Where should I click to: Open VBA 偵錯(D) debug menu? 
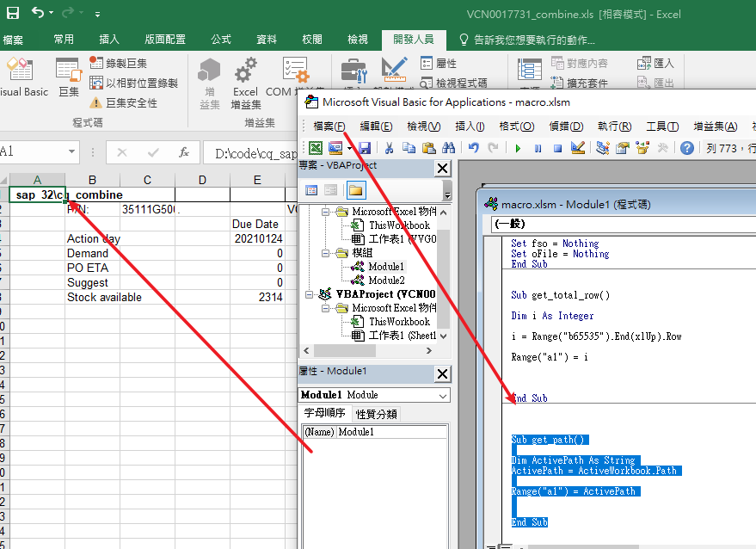pos(566,126)
